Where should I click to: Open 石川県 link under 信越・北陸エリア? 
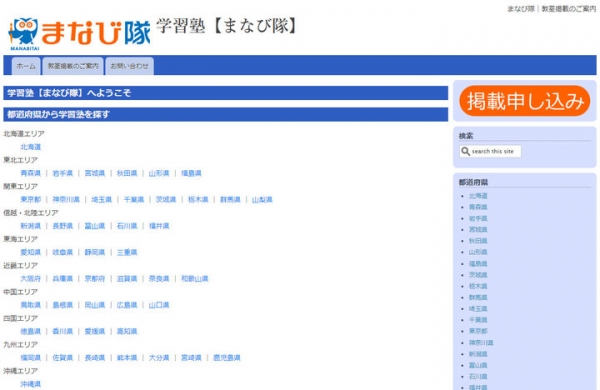click(x=127, y=226)
